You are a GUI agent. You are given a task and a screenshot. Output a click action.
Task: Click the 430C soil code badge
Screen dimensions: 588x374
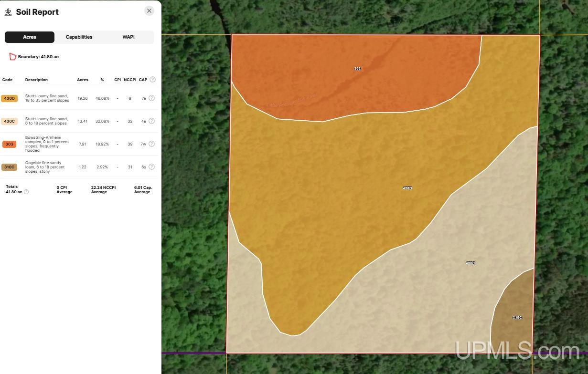9,121
